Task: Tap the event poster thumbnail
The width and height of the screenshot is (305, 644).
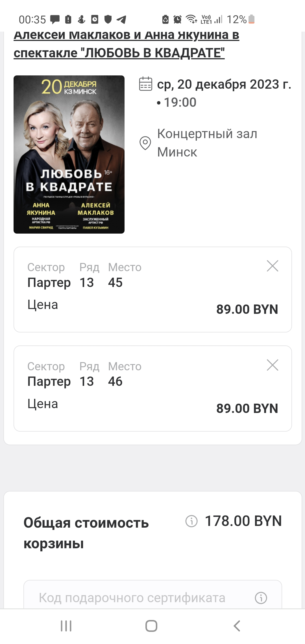Action: [69, 154]
